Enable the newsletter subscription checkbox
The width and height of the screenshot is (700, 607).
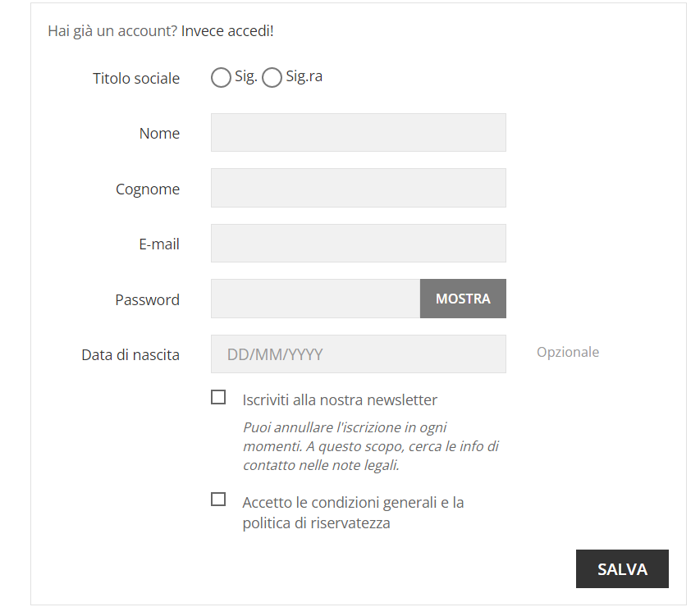coord(218,398)
